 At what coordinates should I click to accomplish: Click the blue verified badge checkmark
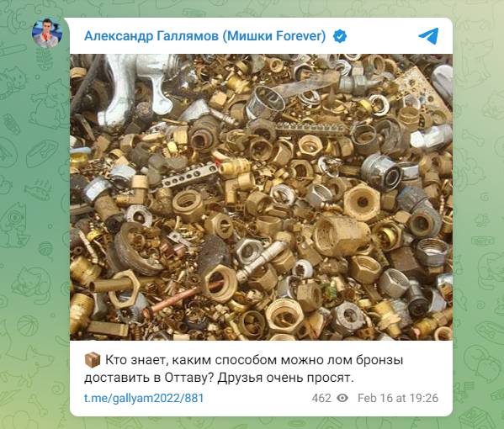pos(340,36)
